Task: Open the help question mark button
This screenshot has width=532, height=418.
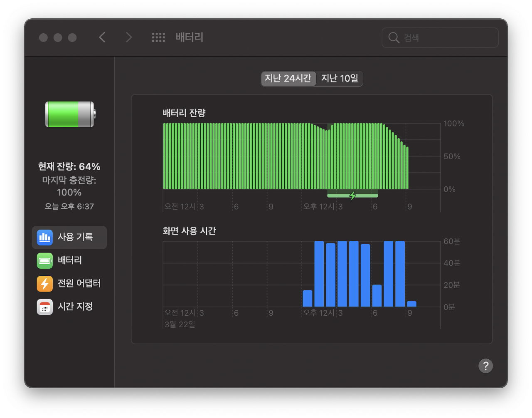Action: (x=485, y=366)
